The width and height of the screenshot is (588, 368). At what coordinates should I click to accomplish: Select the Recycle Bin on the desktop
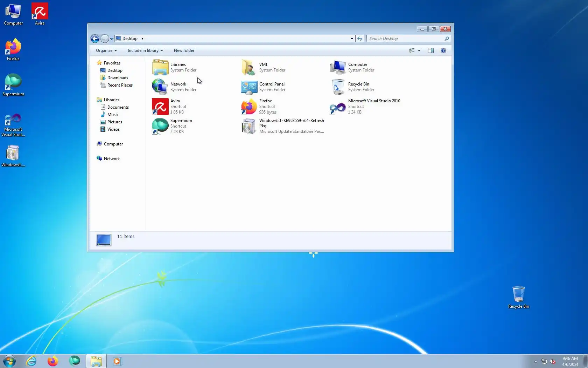[518, 297]
